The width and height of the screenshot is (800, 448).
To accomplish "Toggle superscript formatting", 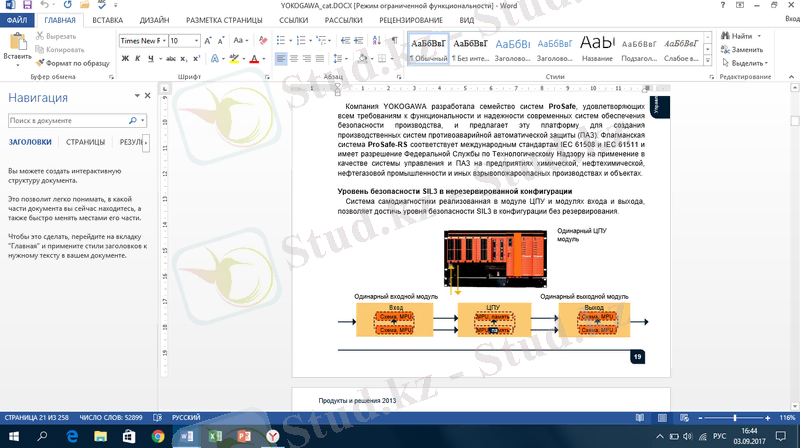I will click(x=197, y=59).
